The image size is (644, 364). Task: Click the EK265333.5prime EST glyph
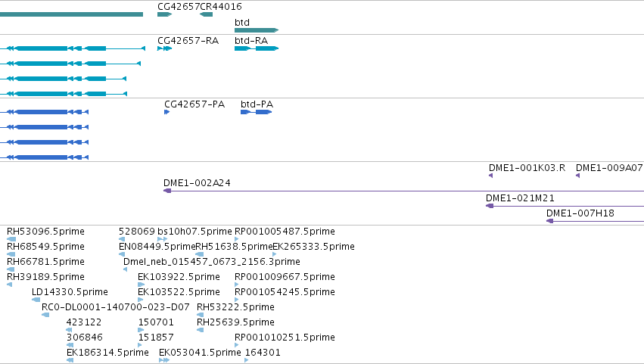(x=275, y=254)
